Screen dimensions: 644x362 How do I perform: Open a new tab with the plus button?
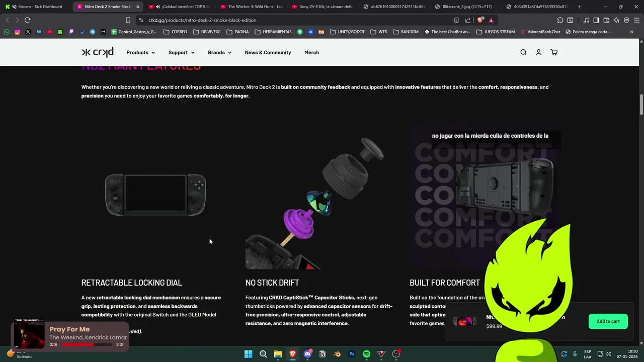coord(579,7)
